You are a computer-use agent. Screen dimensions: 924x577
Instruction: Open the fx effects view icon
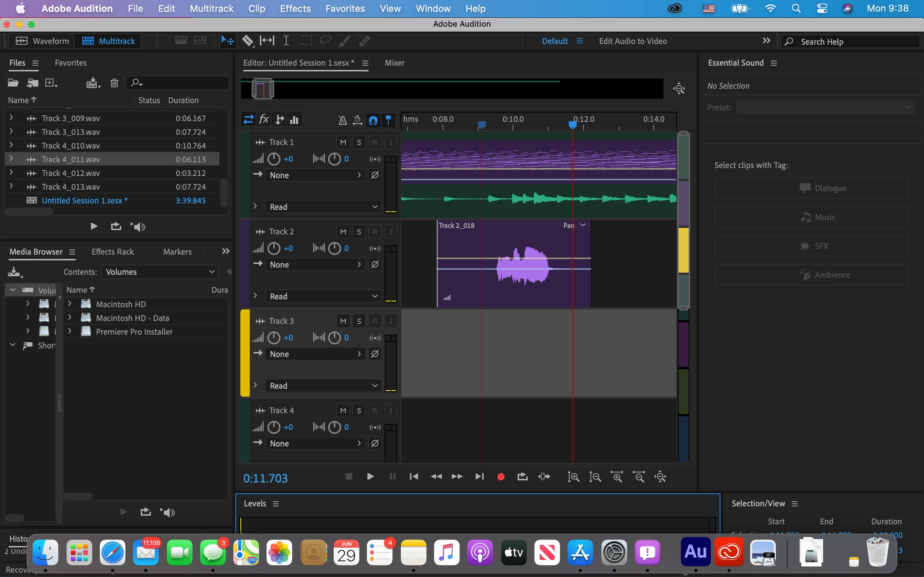264,120
